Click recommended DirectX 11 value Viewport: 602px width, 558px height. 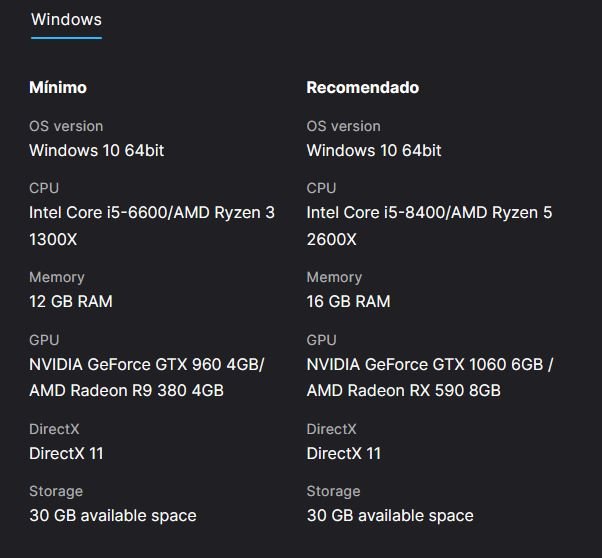[x=344, y=454]
